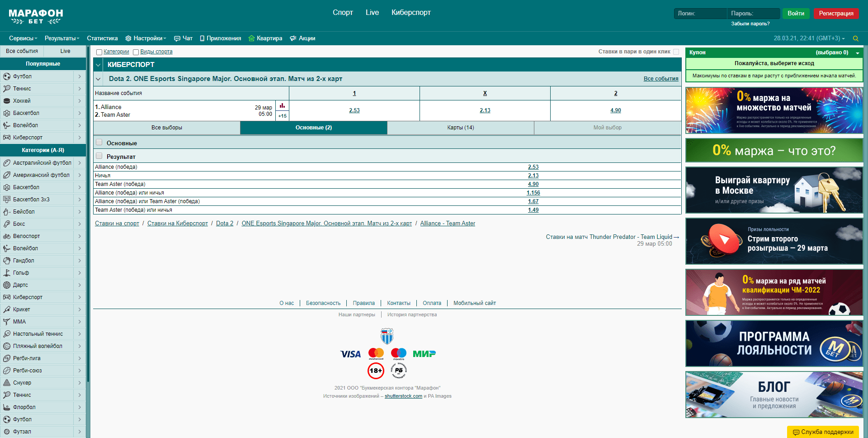Click the Basketball 3x3 icon
The height and width of the screenshot is (438, 868).
coord(7,200)
